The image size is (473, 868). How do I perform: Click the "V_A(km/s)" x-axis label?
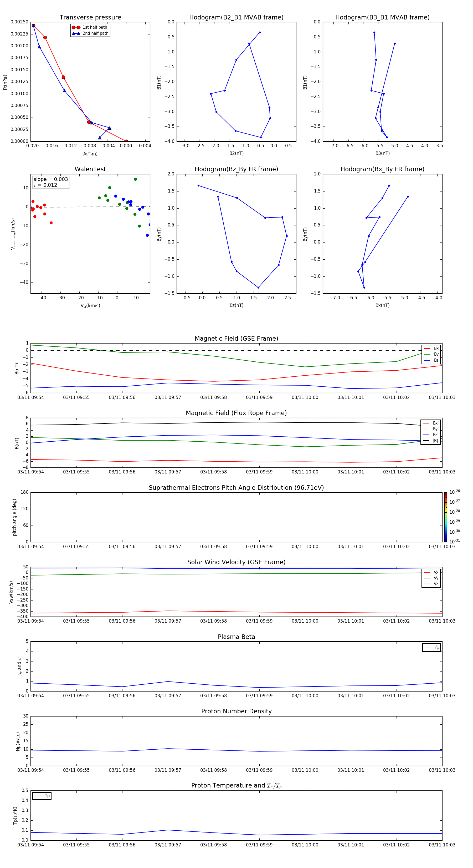(x=90, y=306)
